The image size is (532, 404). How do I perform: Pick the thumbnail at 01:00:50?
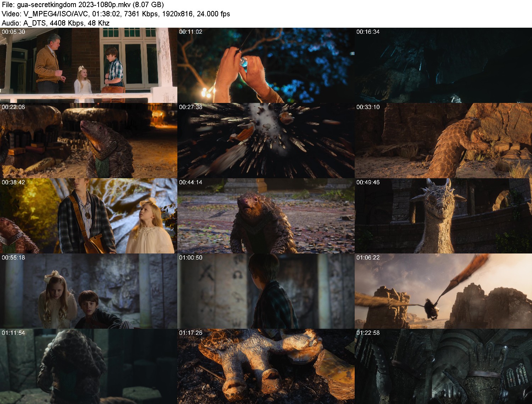pos(266,291)
